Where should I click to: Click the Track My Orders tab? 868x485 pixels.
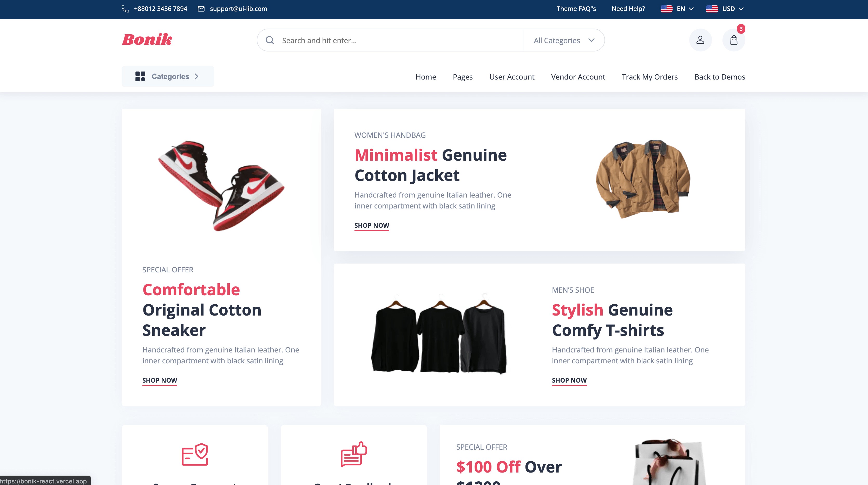[x=650, y=76]
